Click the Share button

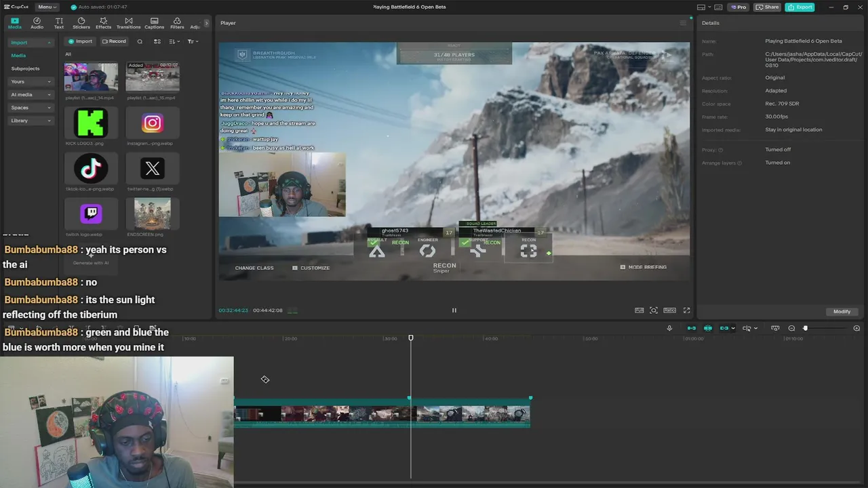pos(768,7)
